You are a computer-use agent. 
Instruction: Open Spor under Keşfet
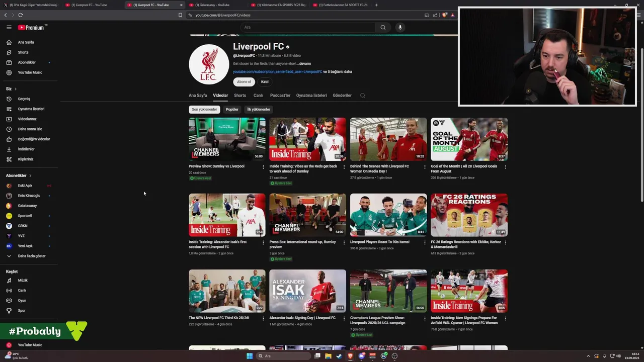click(x=29, y=311)
